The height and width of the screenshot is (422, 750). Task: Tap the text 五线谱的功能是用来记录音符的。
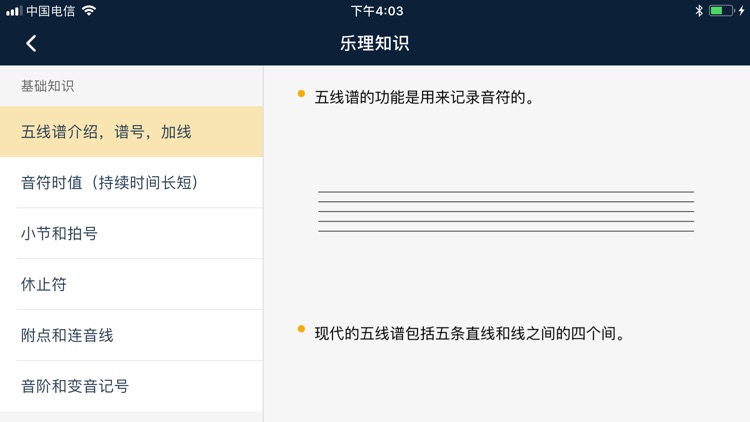(x=424, y=97)
